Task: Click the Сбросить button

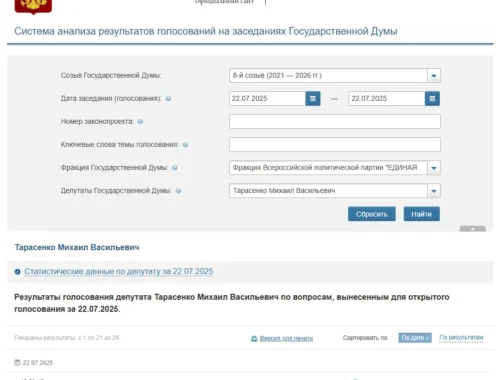Action: [x=372, y=214]
